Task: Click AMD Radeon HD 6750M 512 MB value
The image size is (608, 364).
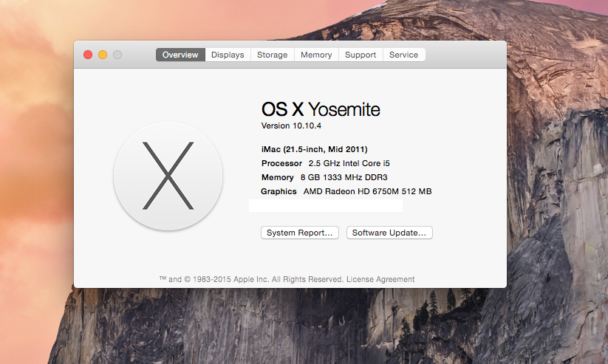Action: (x=368, y=191)
